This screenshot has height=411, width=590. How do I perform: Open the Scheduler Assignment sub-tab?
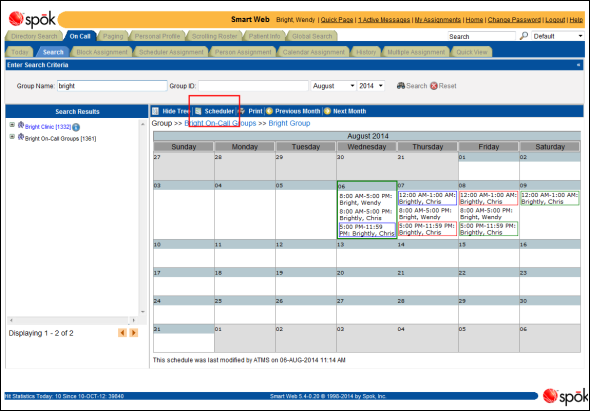tap(171, 52)
